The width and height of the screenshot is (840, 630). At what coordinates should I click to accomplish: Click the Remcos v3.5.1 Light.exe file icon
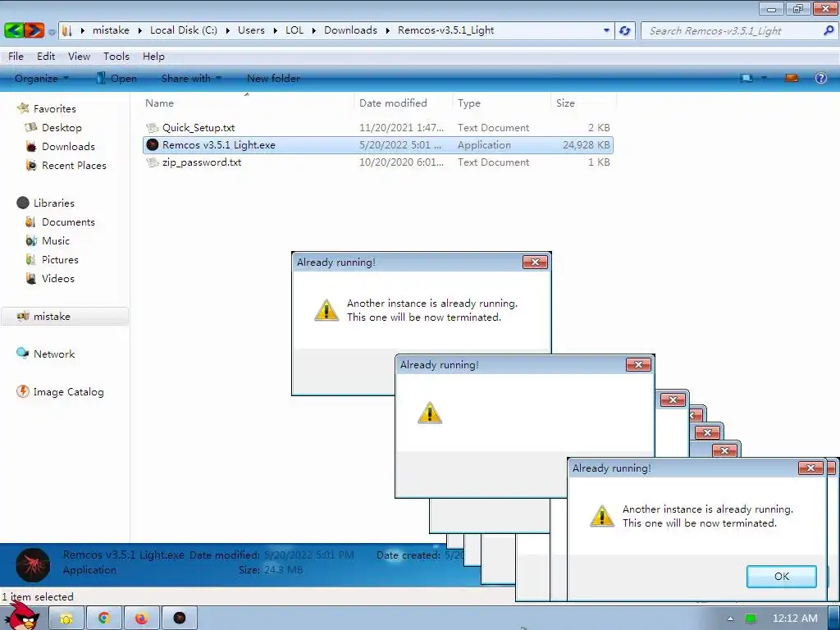[x=153, y=144]
